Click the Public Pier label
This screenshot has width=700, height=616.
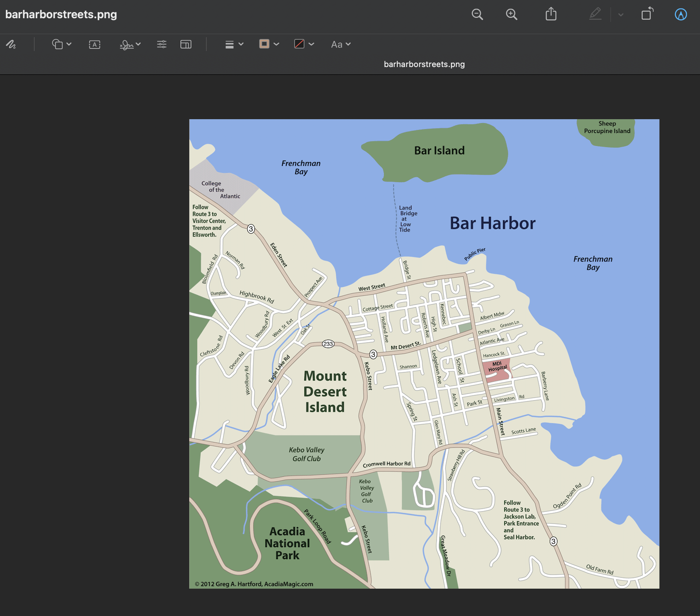[475, 254]
